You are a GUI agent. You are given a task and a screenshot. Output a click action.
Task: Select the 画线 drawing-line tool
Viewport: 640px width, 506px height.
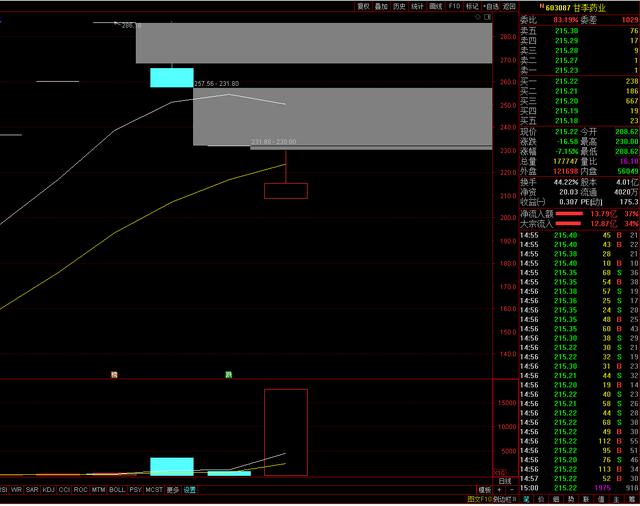pyautogui.click(x=436, y=6)
